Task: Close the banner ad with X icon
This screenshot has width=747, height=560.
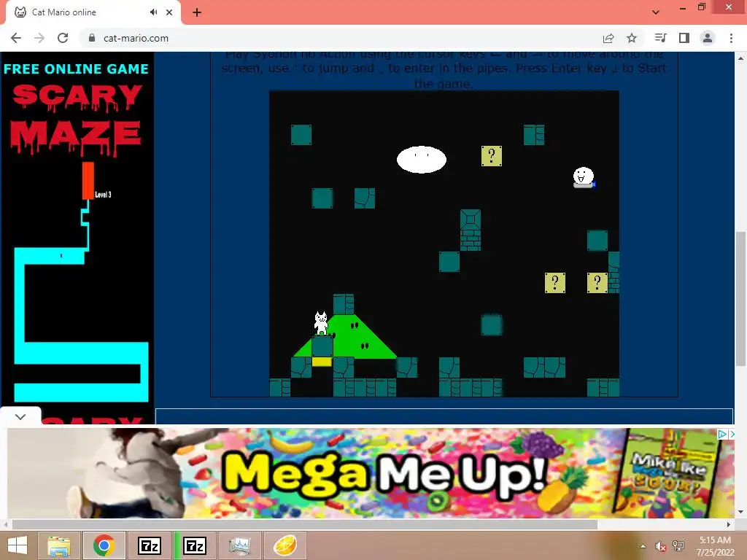Action: pyautogui.click(x=731, y=434)
